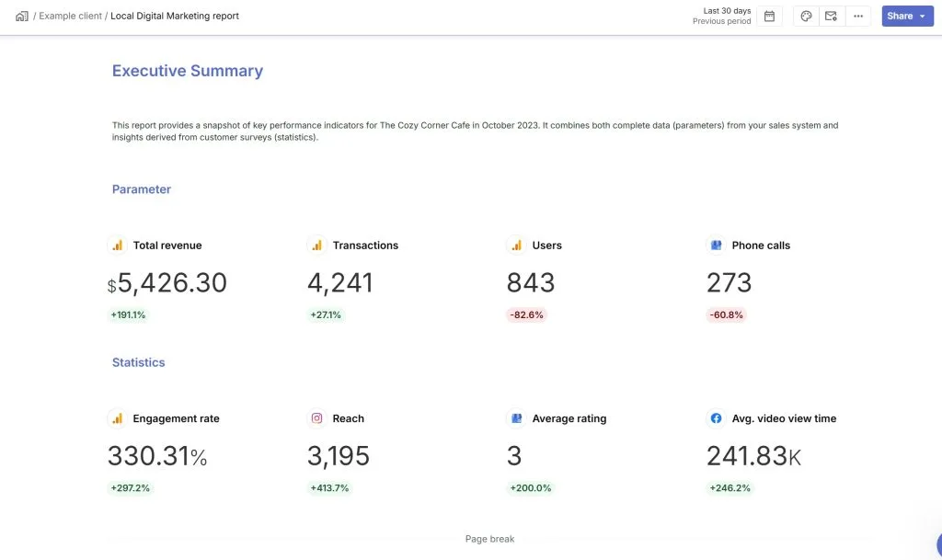Screen dimensions: 942x560
Task: Click the Instagram icon beside Reach
Action: click(x=316, y=418)
